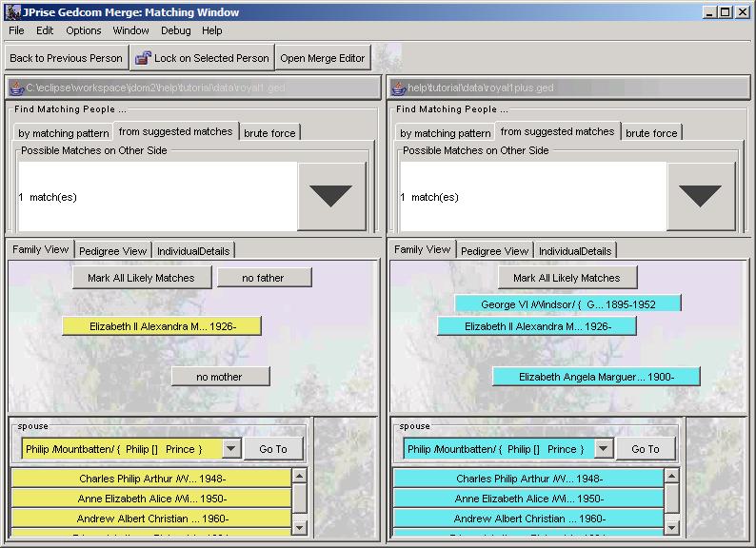
Task: Click the JPrise app icon in title bar
Action: (10, 12)
